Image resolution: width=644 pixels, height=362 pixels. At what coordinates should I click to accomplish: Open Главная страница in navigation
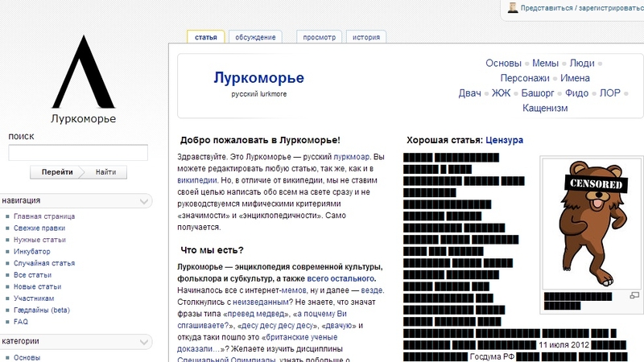(x=44, y=216)
